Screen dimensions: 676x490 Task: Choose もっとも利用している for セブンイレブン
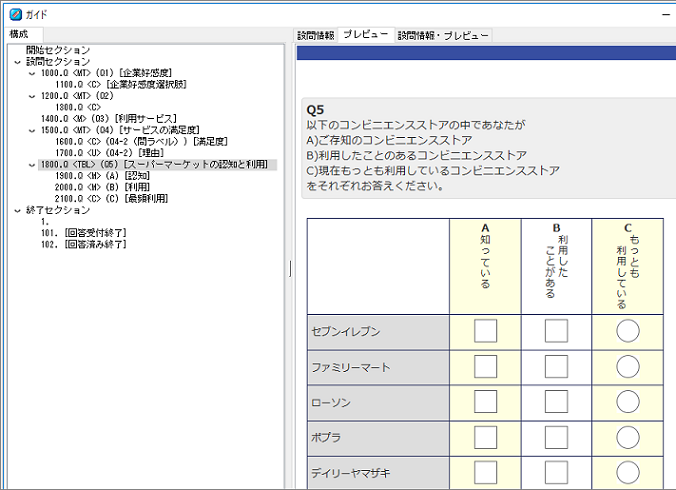[628, 331]
